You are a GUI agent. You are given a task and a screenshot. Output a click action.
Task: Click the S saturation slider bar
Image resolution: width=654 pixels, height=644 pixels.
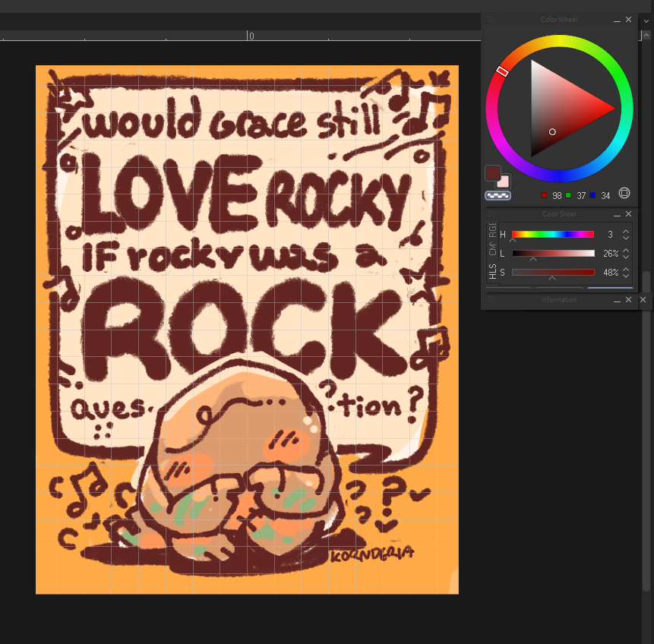point(553,273)
